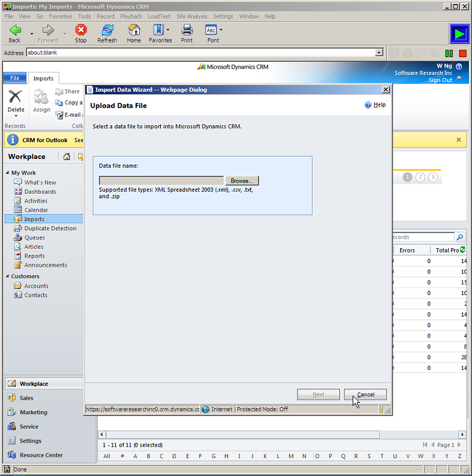
Task: Click the Forward arrow toolbar icon
Action: point(48,31)
